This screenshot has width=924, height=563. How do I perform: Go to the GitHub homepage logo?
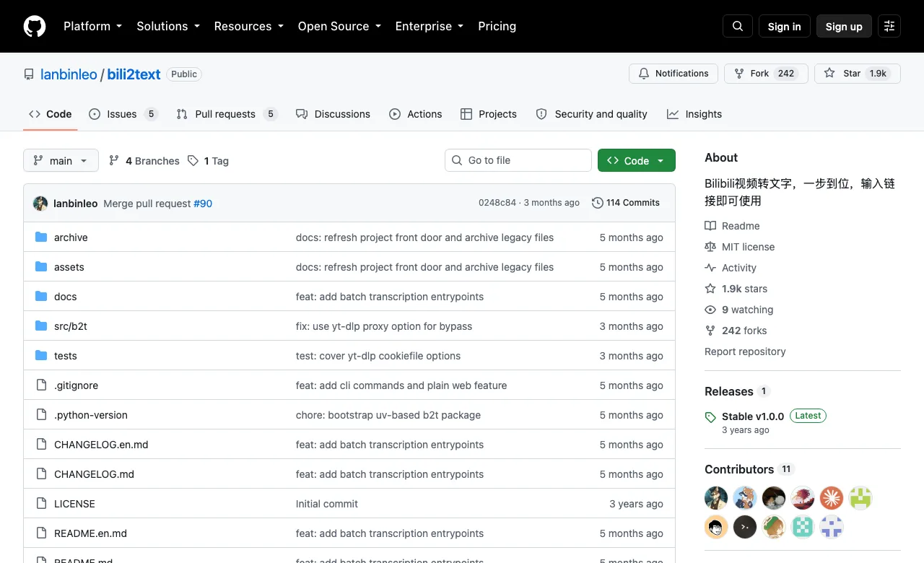(x=35, y=26)
